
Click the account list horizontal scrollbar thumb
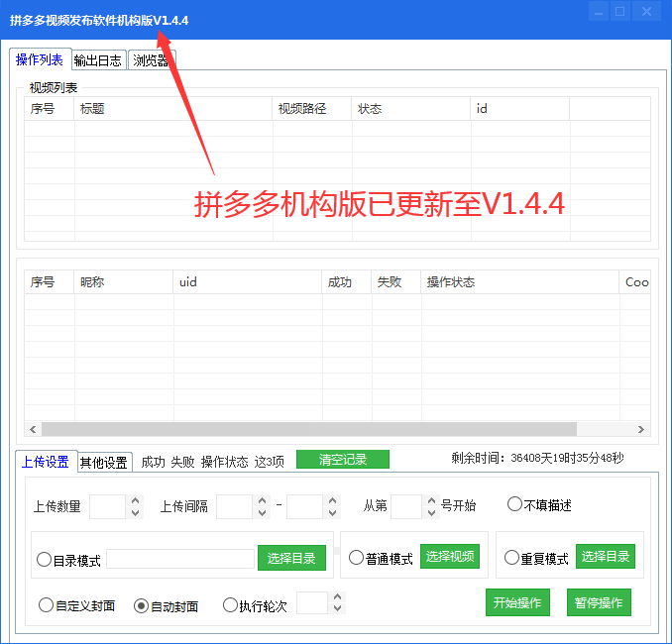tap(309, 429)
